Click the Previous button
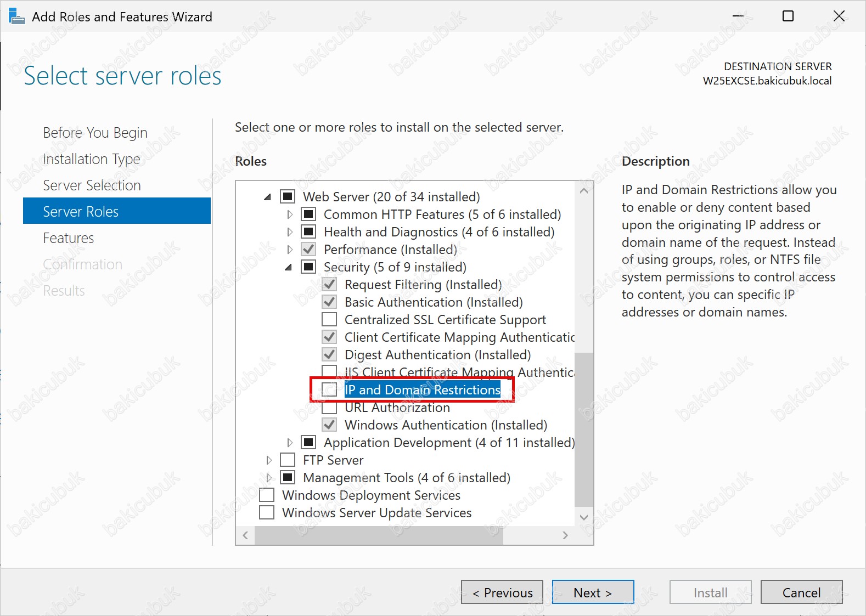The height and width of the screenshot is (616, 866). point(502,592)
